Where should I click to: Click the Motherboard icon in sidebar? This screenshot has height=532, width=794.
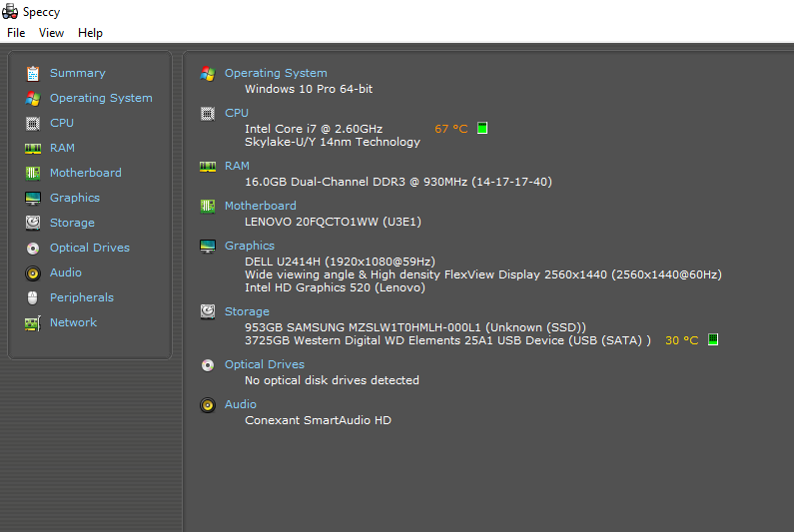[33, 173]
